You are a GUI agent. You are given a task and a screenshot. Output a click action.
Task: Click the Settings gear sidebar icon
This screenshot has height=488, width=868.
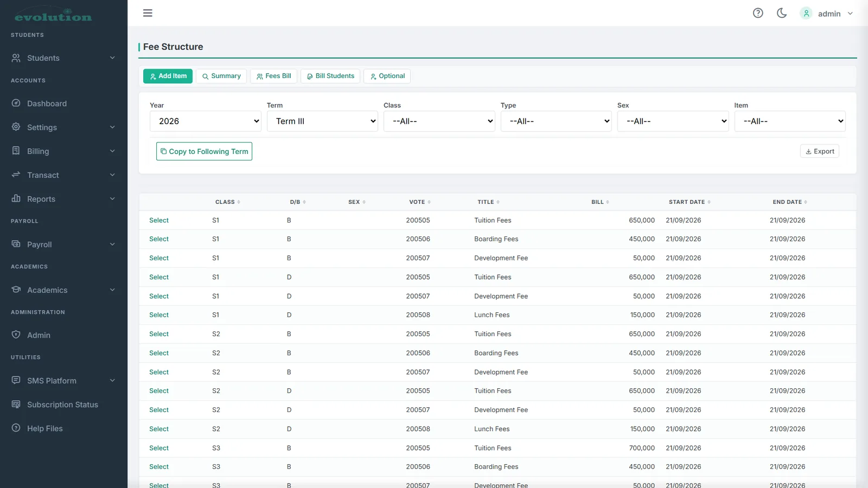coord(16,127)
